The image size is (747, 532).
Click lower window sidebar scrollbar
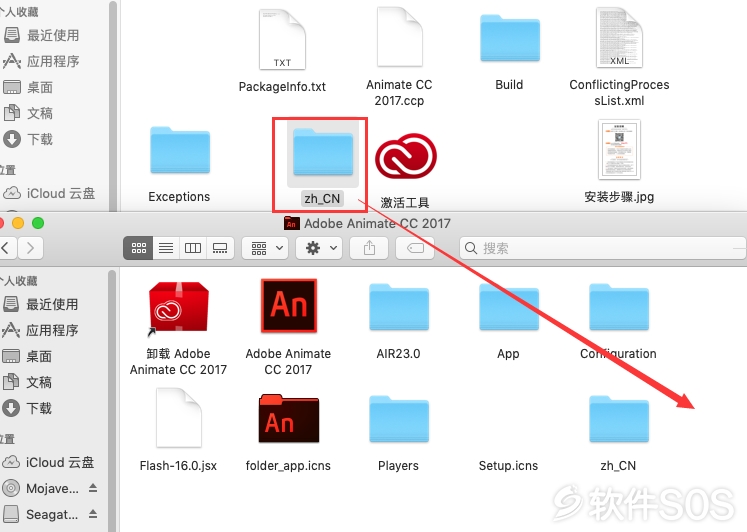coord(112,400)
